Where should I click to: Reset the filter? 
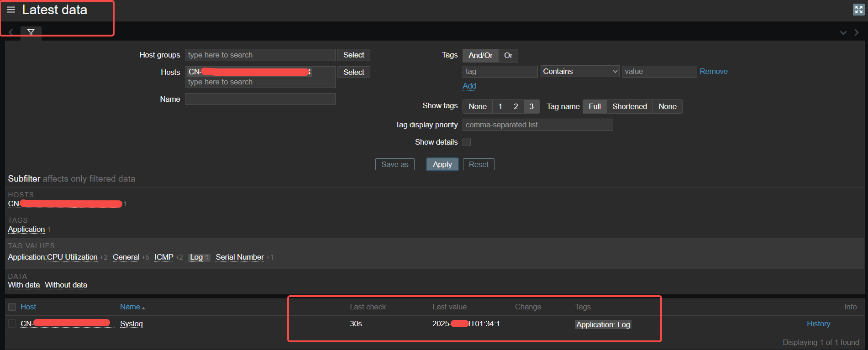(479, 164)
